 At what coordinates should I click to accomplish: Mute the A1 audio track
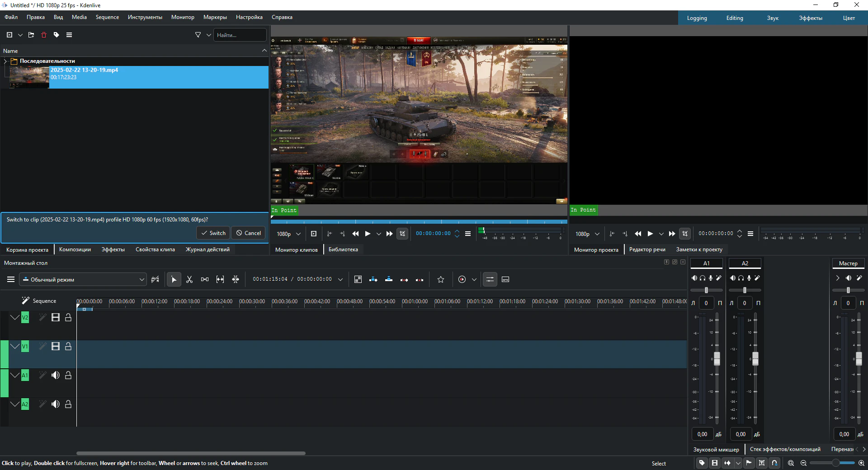[56, 376]
